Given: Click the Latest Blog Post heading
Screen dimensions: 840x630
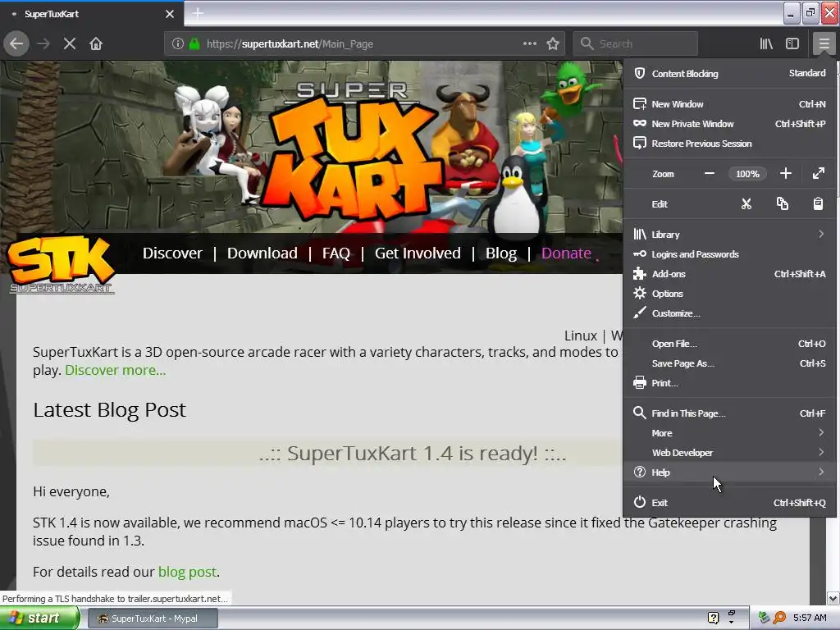Looking at the screenshot, I should pos(109,410).
